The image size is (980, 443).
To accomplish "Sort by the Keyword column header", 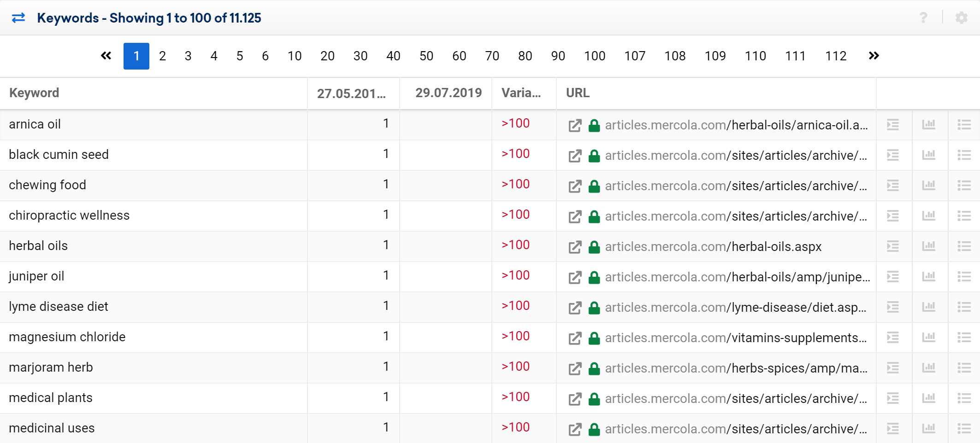I will [x=34, y=93].
